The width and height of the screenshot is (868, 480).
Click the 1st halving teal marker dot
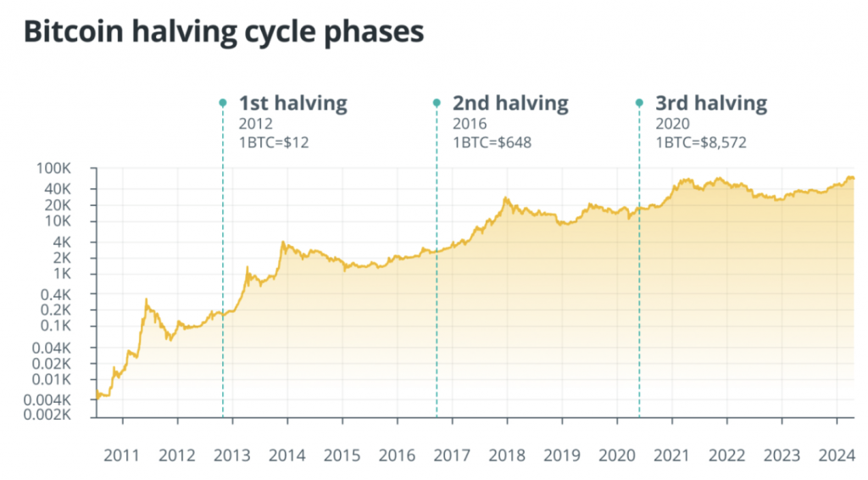coord(223,103)
